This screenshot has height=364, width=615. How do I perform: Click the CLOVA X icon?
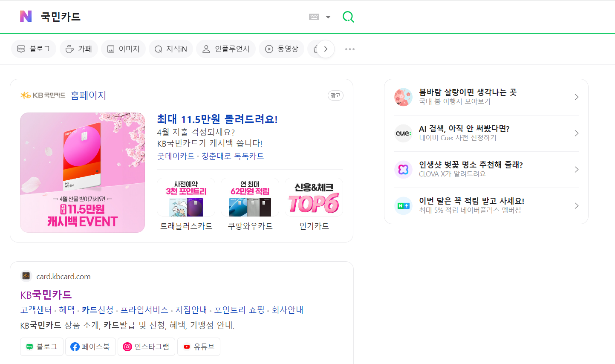click(403, 170)
